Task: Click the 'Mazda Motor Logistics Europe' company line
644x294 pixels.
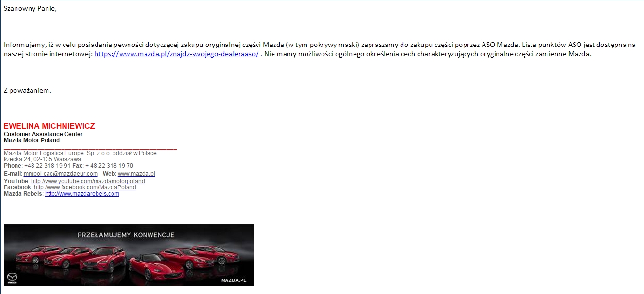Action: point(80,153)
